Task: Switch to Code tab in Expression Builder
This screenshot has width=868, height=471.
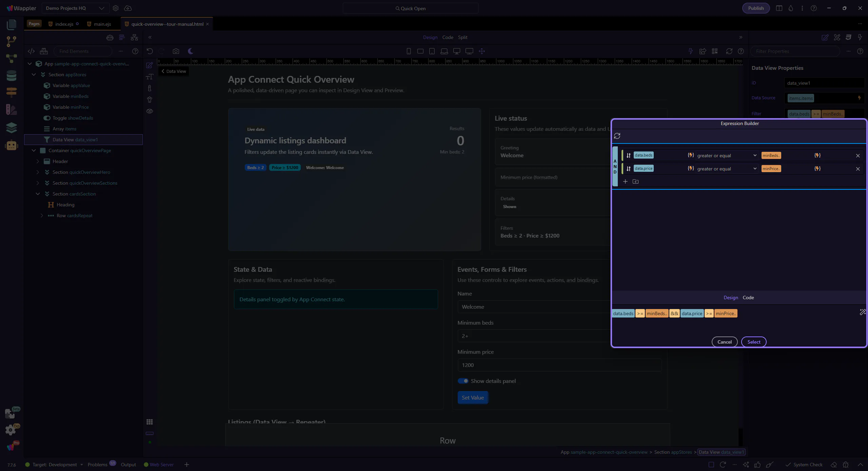Action: [x=748, y=298]
